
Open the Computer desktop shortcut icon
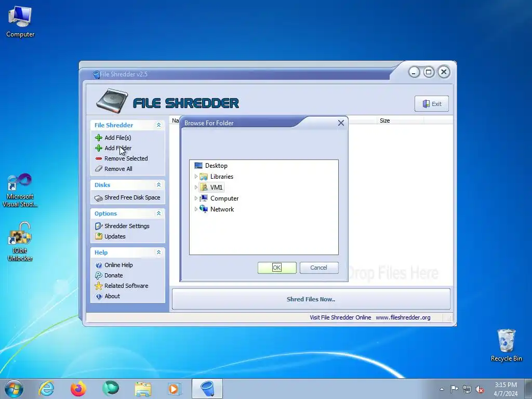20,22
